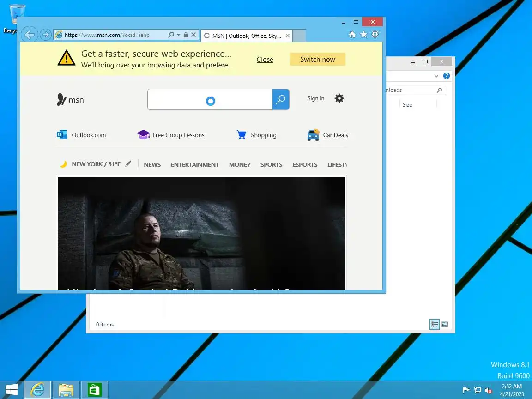532x399 pixels.
Task: Maximize the Internet Explorer window
Action: pyautogui.click(x=356, y=22)
